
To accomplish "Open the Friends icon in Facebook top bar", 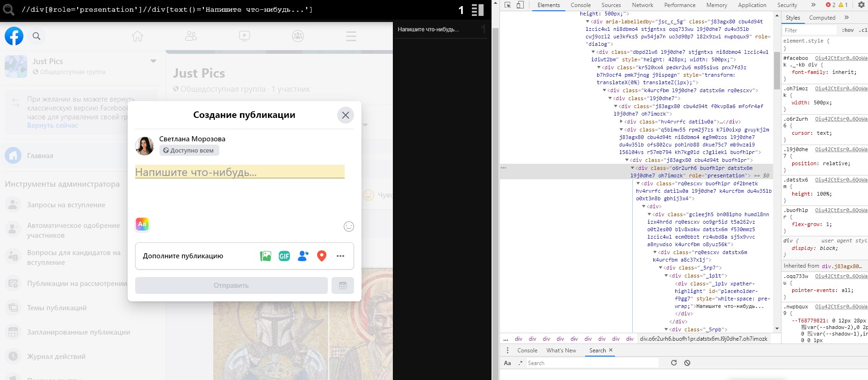I will click(191, 36).
